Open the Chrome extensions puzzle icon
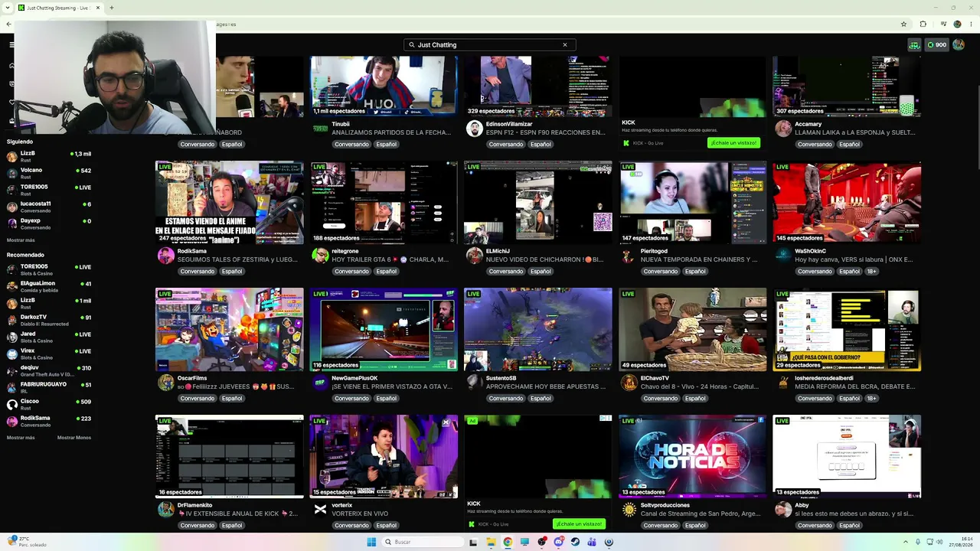 click(923, 24)
